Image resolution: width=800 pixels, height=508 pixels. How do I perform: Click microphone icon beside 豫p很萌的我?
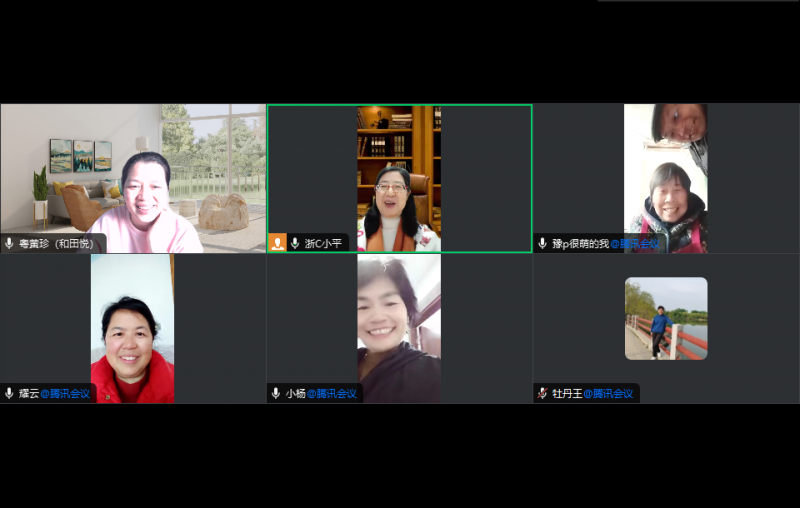click(543, 243)
